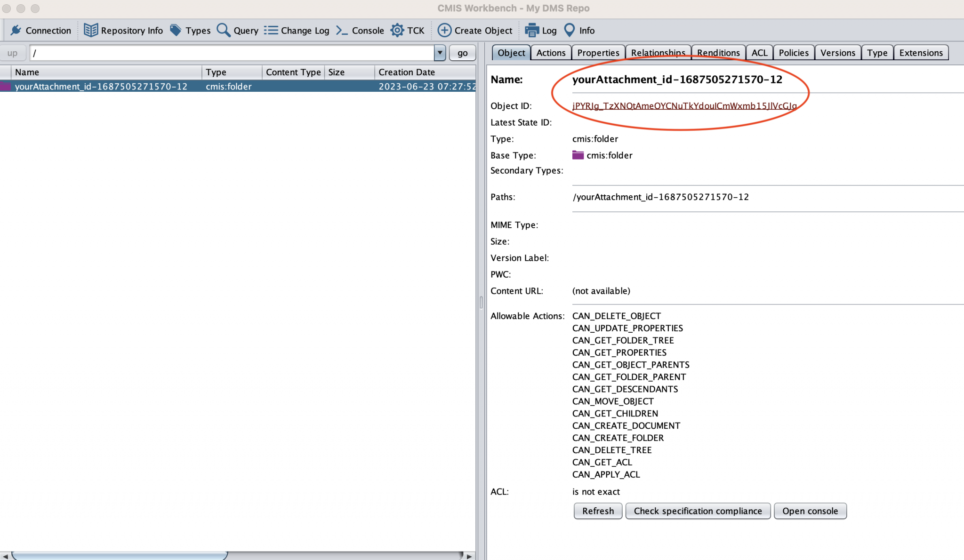
Task: Open the Query tool
Action: (x=238, y=30)
